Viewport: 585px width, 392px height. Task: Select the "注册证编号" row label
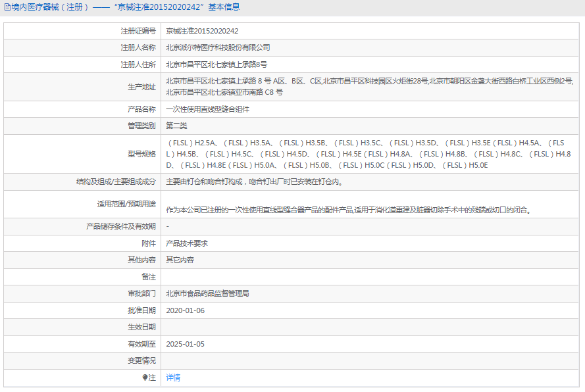click(x=138, y=31)
